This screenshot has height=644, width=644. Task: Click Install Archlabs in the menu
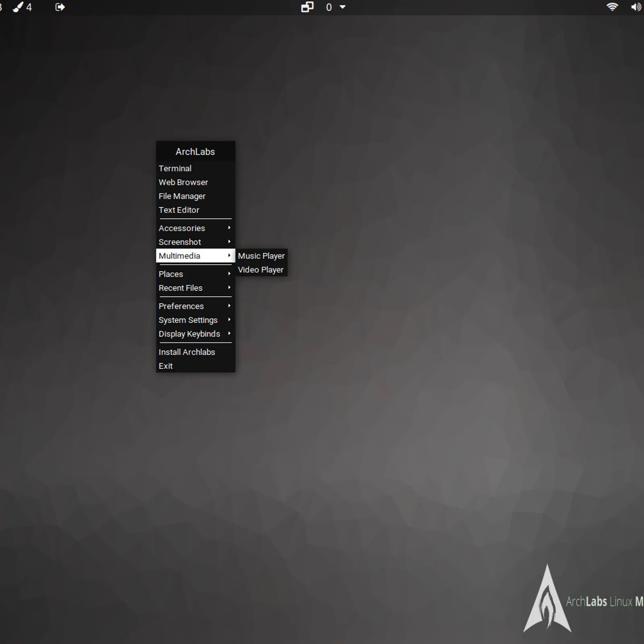point(196,352)
